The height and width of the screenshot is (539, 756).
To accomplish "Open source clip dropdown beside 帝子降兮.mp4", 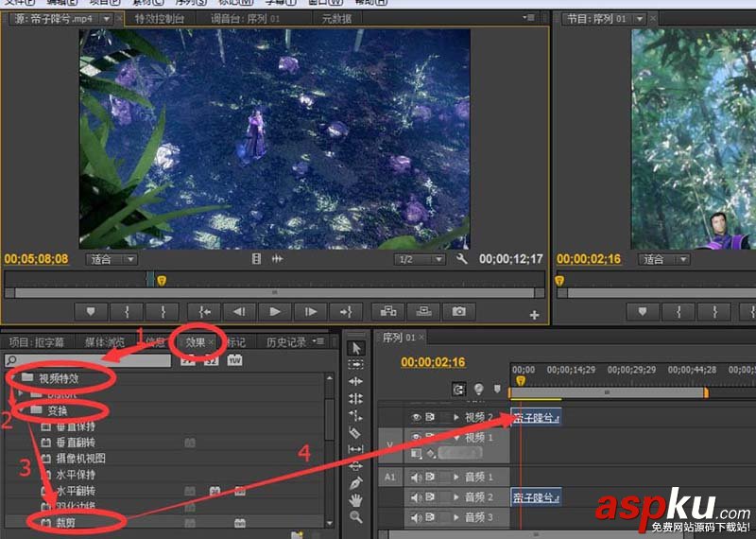I will coord(106,19).
